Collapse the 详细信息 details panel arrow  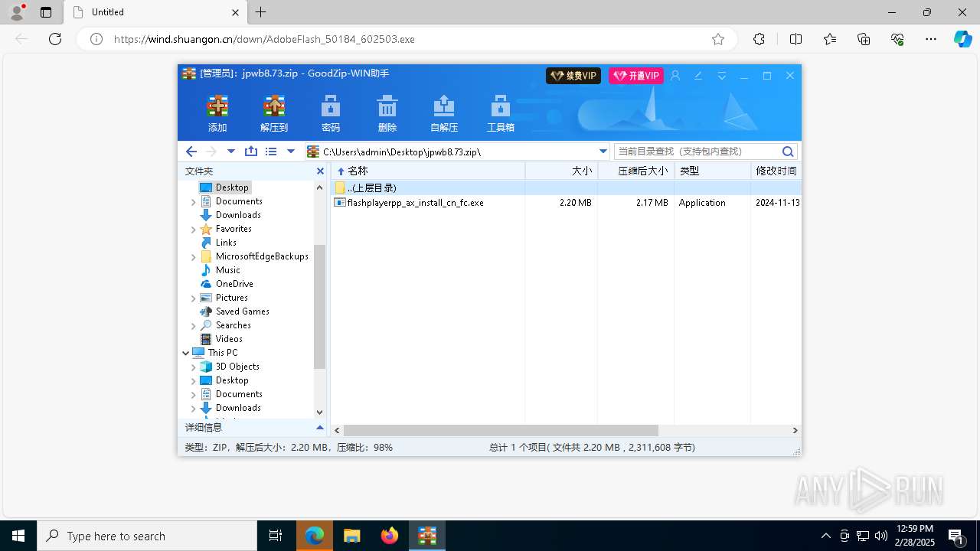coord(320,427)
